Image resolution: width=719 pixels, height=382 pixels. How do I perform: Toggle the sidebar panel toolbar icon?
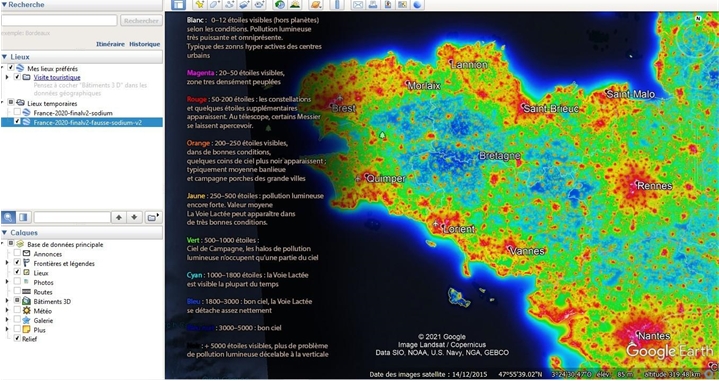tap(178, 5)
